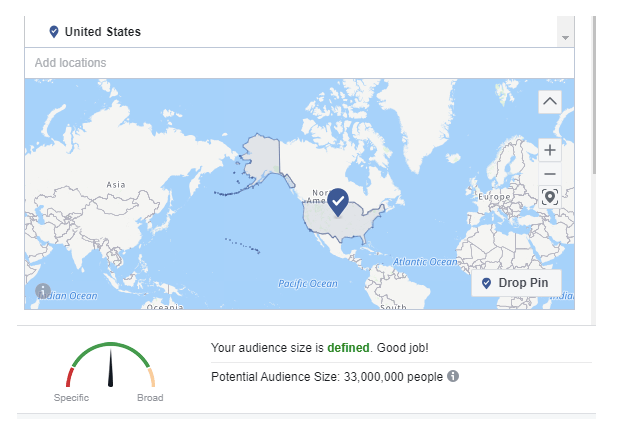Open the dropdown arrow for United States
The height and width of the screenshot is (429, 619).
click(x=565, y=37)
